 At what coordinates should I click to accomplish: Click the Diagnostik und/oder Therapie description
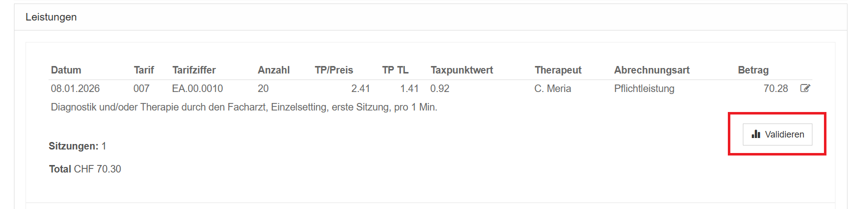(244, 107)
